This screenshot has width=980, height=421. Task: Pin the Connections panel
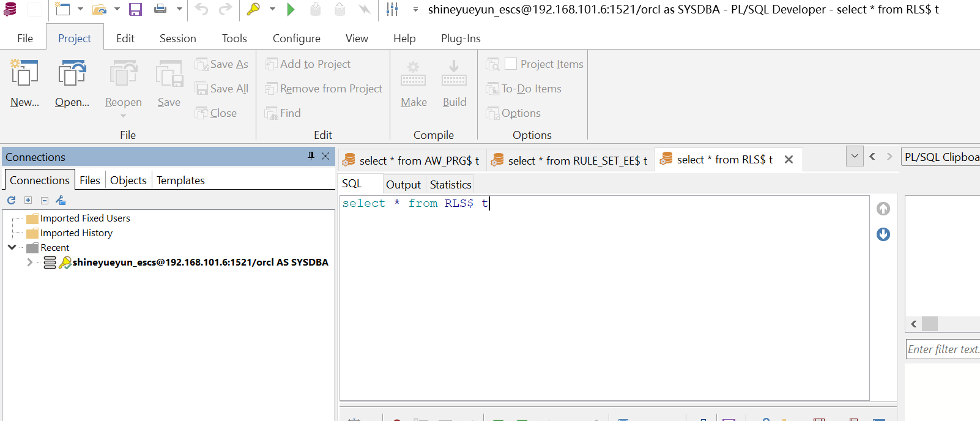tap(311, 156)
